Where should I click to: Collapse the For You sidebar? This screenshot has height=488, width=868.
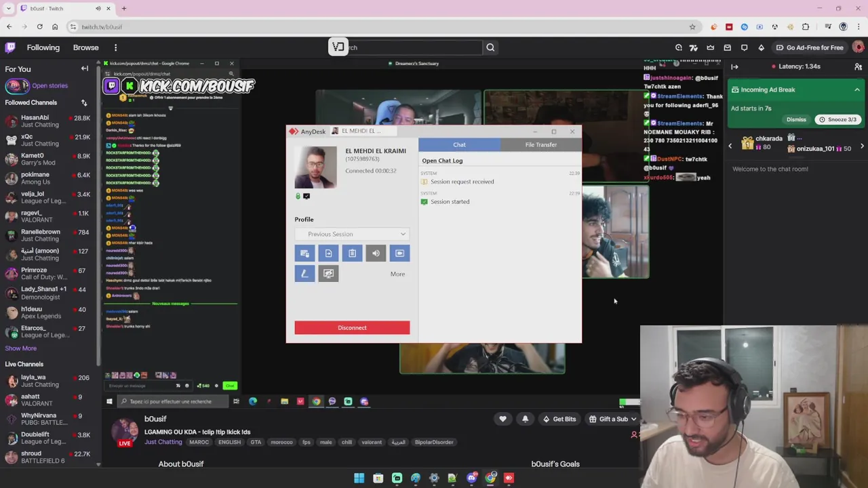85,68
